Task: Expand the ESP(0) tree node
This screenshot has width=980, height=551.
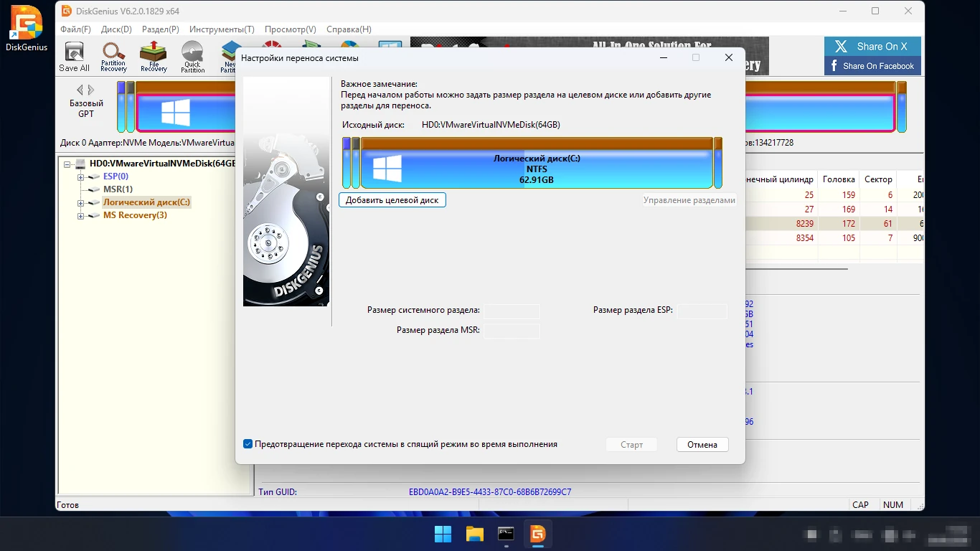Action: (x=80, y=176)
